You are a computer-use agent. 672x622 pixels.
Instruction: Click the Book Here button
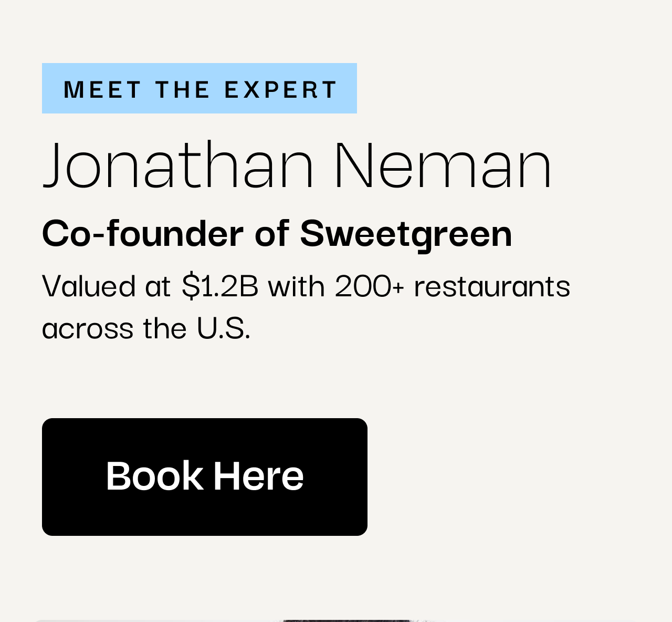coord(205,476)
